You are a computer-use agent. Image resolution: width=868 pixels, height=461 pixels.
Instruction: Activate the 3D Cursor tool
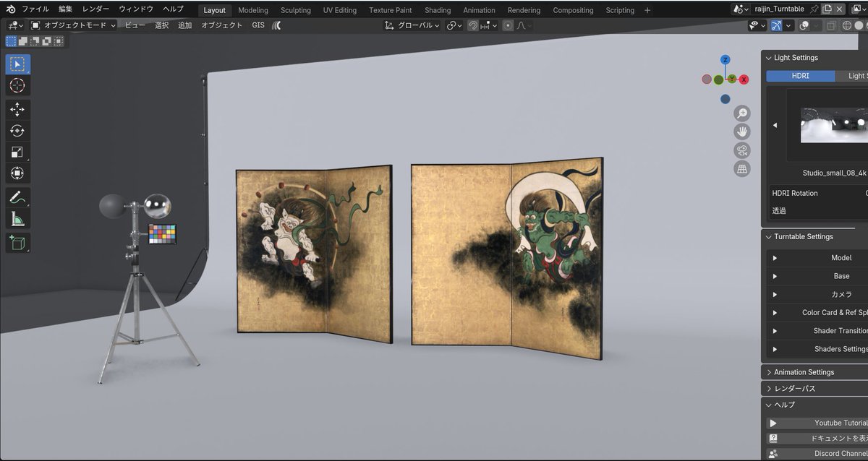pyautogui.click(x=17, y=86)
